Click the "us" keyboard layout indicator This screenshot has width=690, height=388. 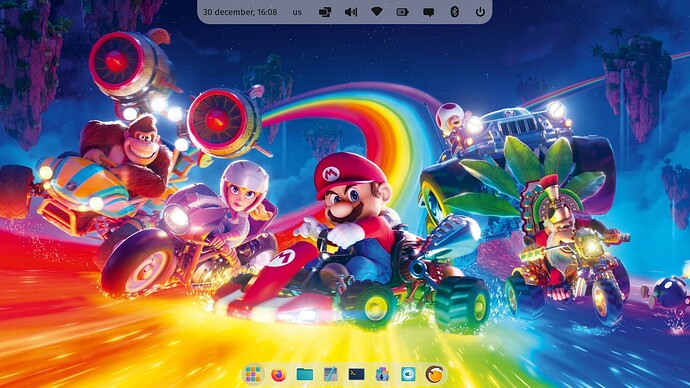click(x=297, y=12)
